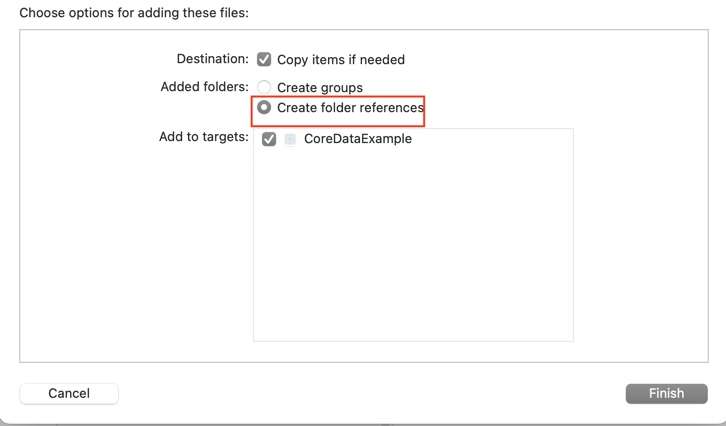
Task: Click the CoreDataExample target app icon
Action: pos(290,140)
